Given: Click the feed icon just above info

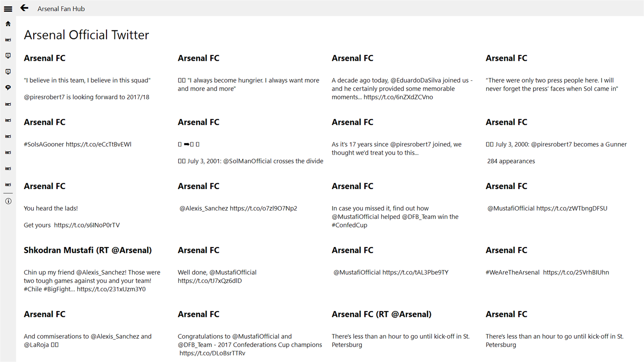Looking at the screenshot, I should tap(8, 185).
